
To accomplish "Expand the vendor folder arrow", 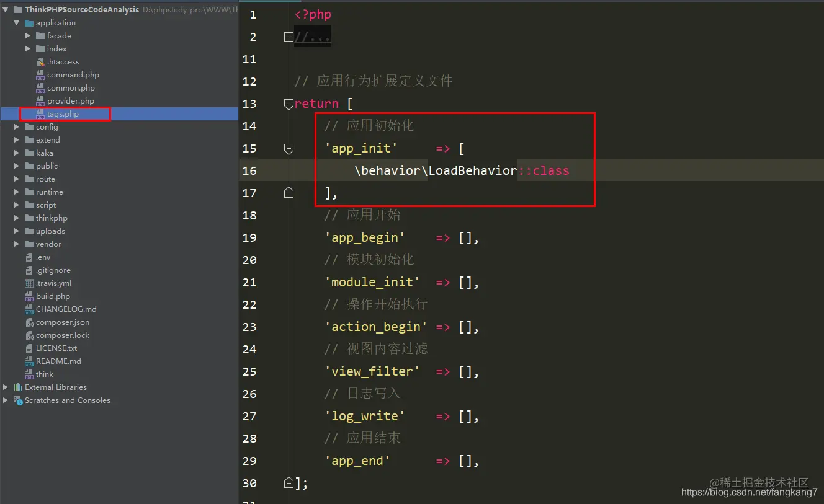I will click(x=17, y=244).
